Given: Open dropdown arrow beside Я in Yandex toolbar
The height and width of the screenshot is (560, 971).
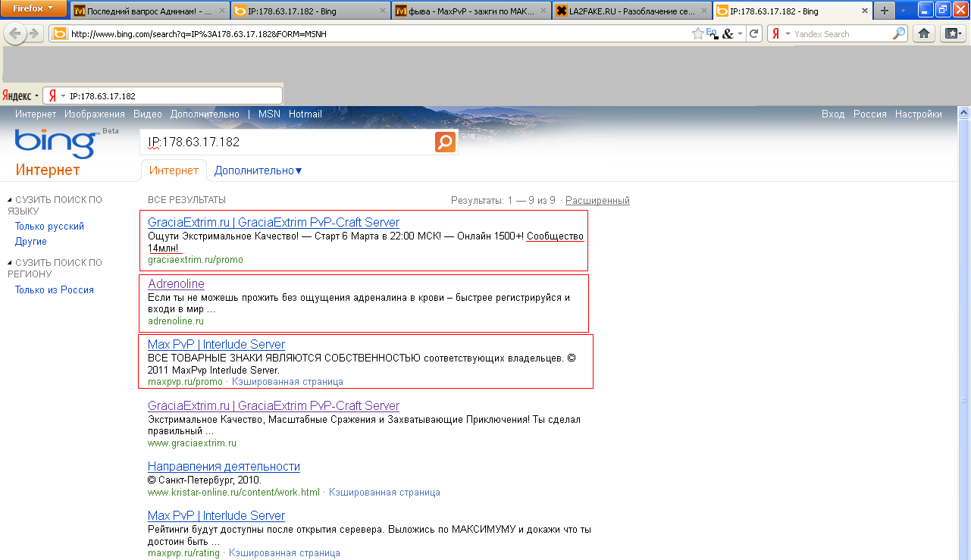Looking at the screenshot, I should pyautogui.click(x=64, y=96).
